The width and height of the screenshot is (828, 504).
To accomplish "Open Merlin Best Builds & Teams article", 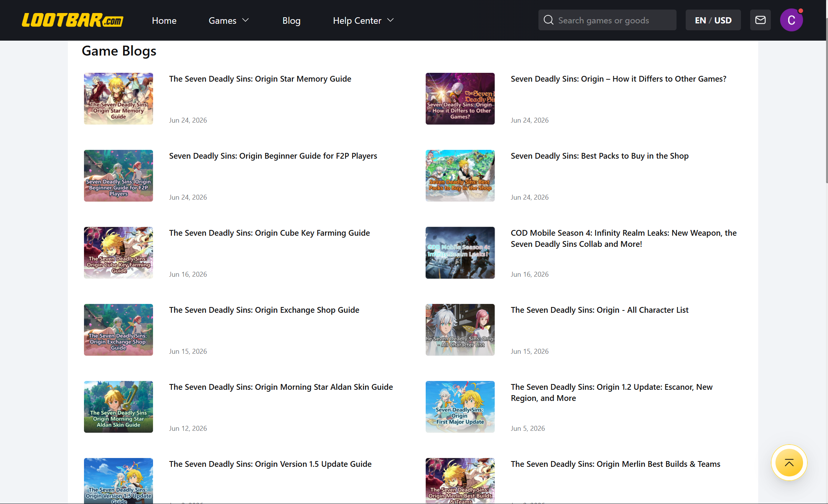I will [615, 464].
